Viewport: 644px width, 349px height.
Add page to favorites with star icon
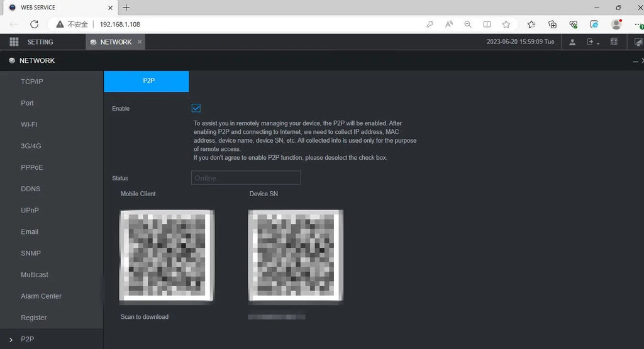pos(506,25)
